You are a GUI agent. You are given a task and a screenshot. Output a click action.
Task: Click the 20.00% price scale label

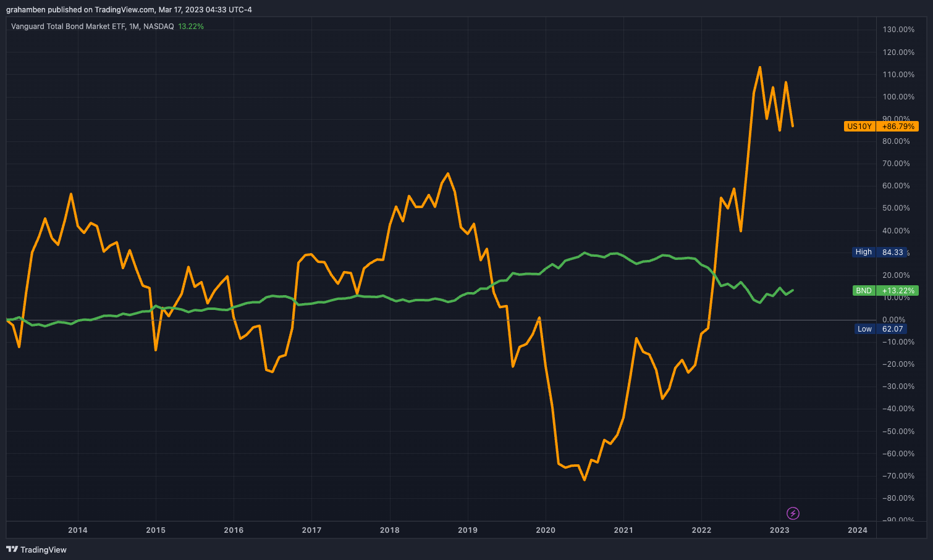click(896, 275)
